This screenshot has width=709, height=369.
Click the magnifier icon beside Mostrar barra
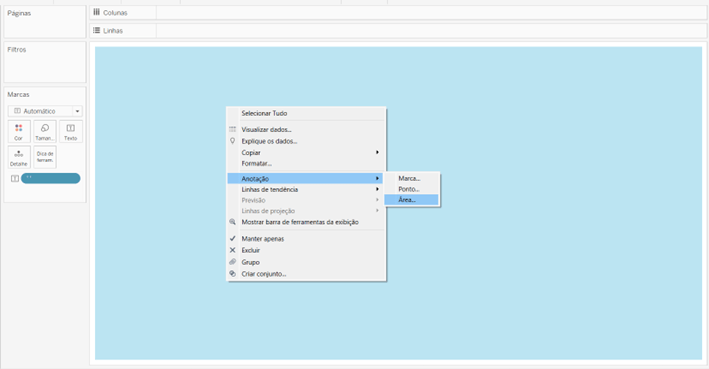[x=232, y=222]
